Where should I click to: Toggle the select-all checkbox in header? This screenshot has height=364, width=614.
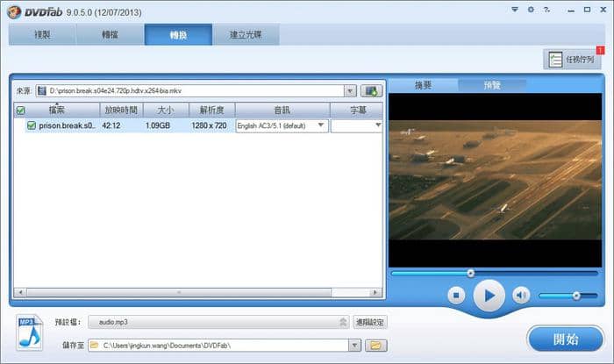coord(21,111)
